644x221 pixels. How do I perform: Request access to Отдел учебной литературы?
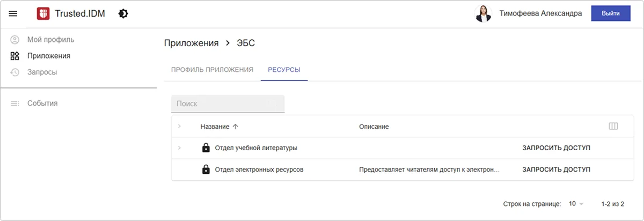click(556, 148)
